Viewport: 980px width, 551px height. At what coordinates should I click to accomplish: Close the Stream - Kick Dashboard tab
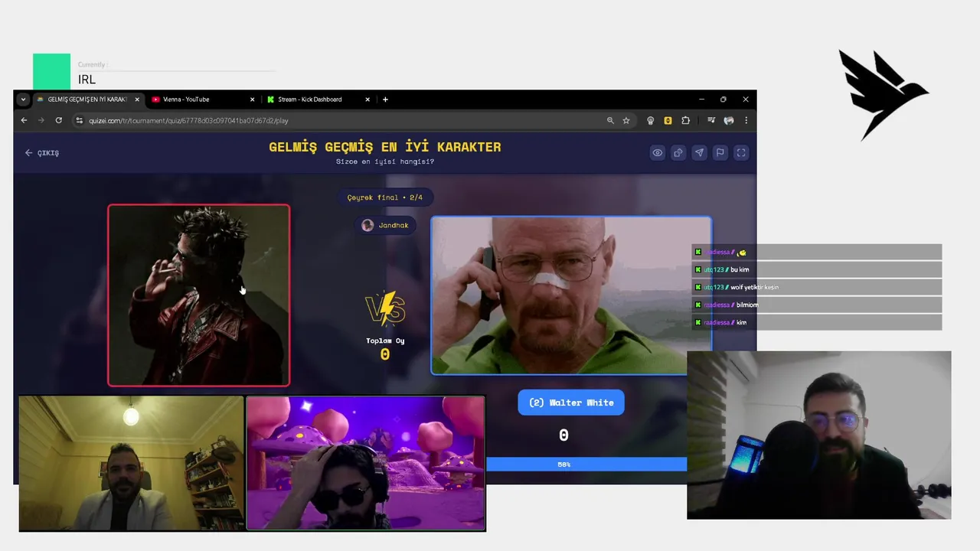pos(367,99)
